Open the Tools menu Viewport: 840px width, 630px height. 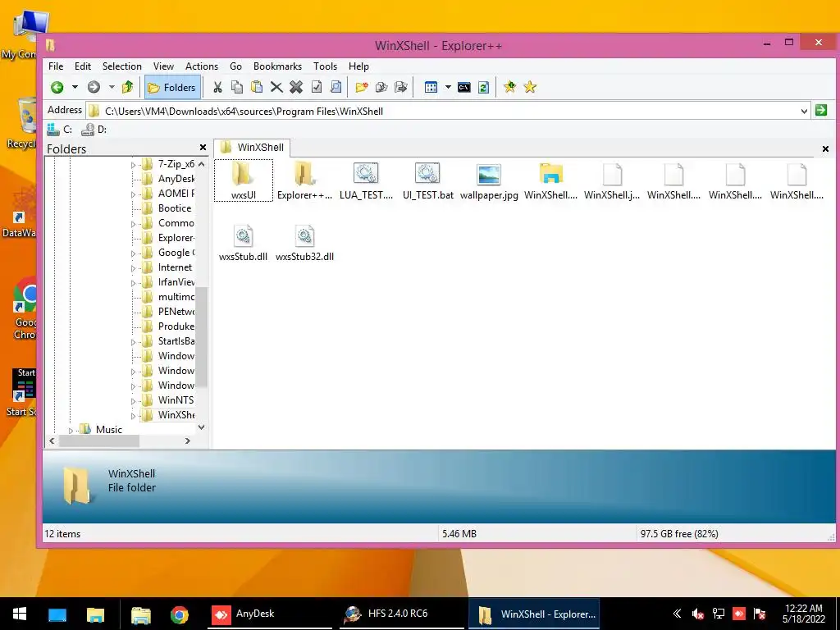click(x=325, y=66)
